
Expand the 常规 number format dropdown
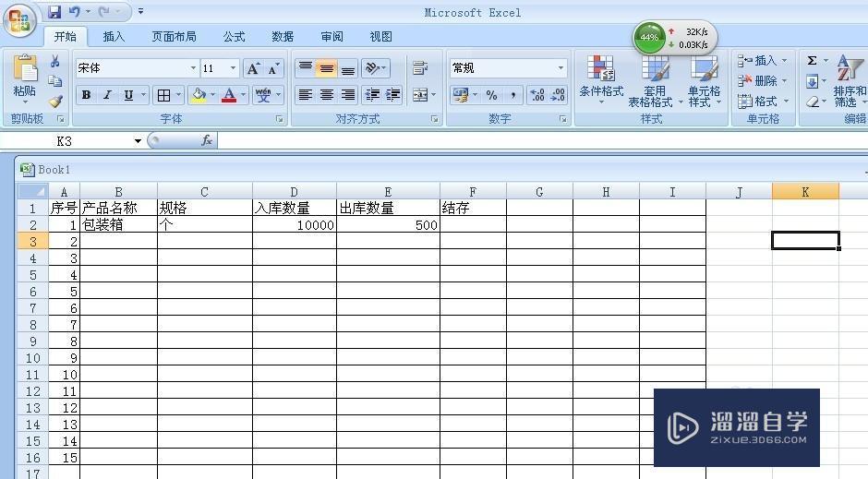[x=561, y=68]
